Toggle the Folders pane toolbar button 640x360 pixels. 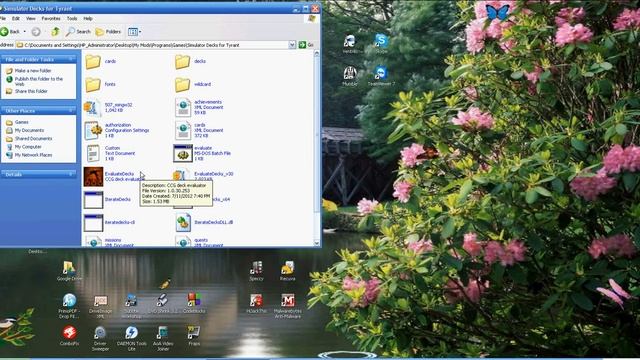click(108, 31)
